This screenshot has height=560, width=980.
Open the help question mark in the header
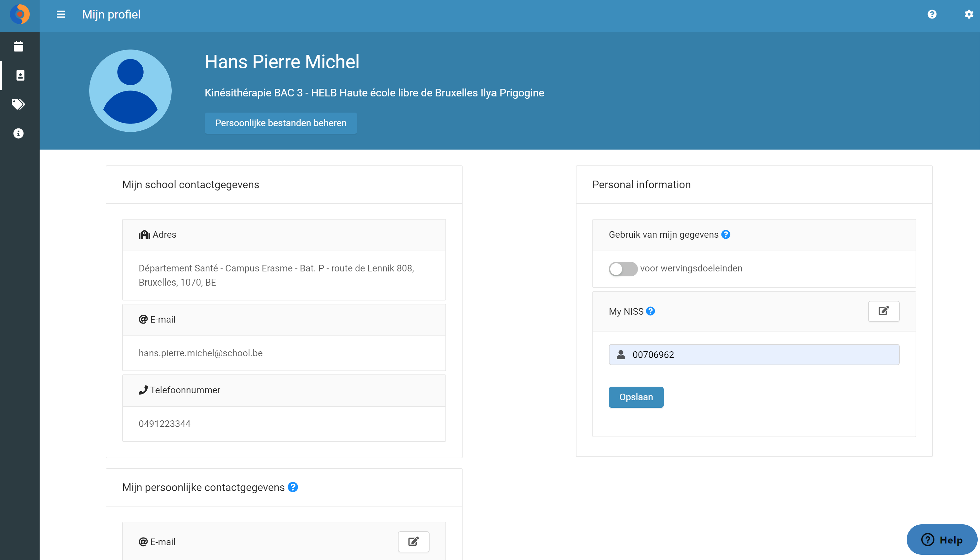click(x=932, y=15)
